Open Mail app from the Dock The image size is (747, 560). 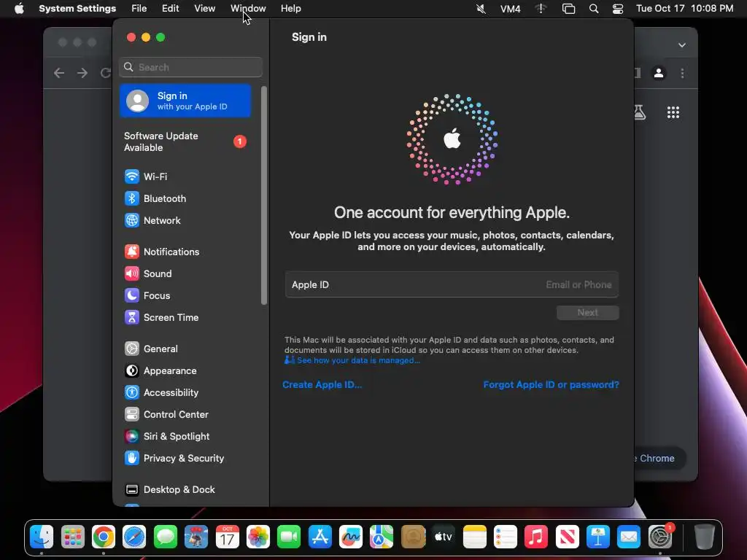[629, 537]
